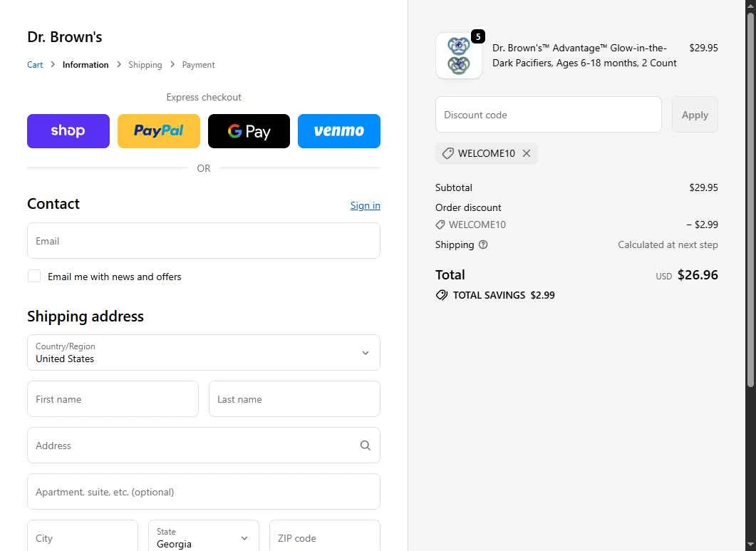Click the tag icon on WELCOME10 chip
This screenshot has height=551, width=756.
pos(448,153)
